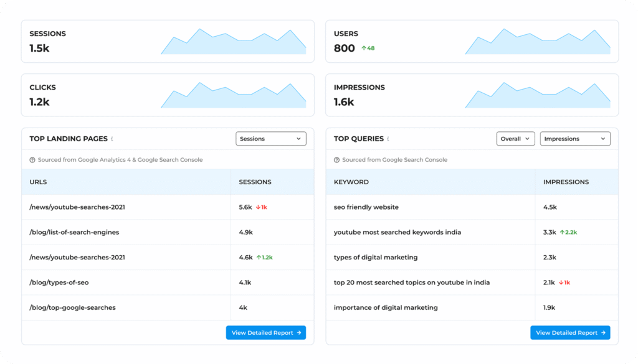638x364 pixels.
Task: Click the URLS column header
Action: click(38, 182)
